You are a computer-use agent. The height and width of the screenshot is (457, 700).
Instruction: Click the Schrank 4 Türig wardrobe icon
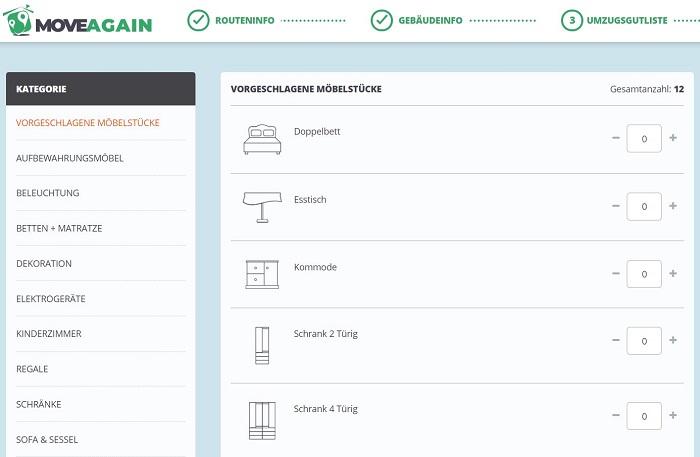tap(262, 421)
